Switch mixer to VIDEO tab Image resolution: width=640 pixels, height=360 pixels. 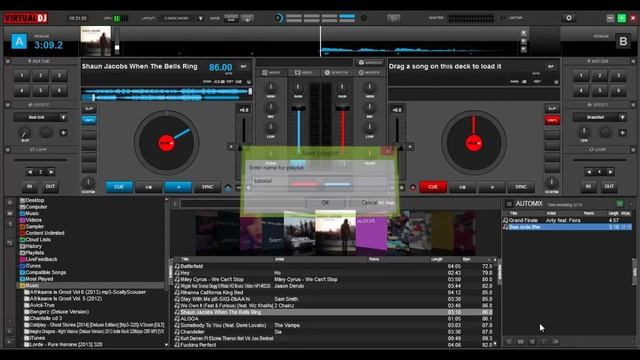[304, 73]
